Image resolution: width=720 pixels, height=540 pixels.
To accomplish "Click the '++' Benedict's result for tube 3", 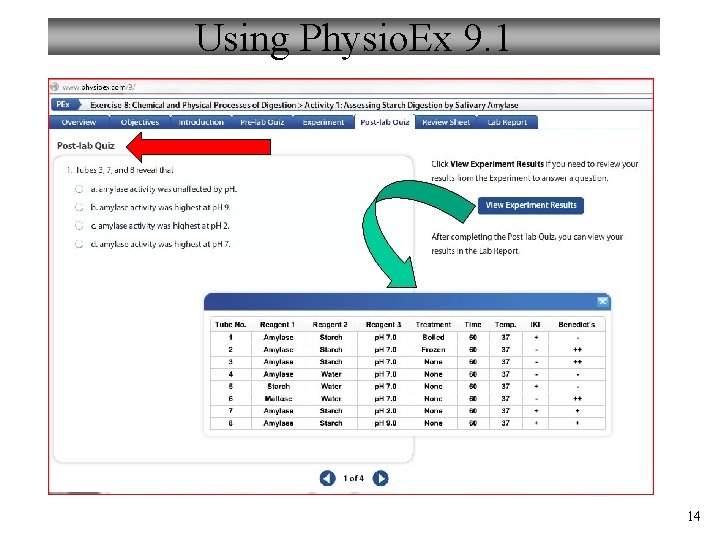I will click(577, 362).
